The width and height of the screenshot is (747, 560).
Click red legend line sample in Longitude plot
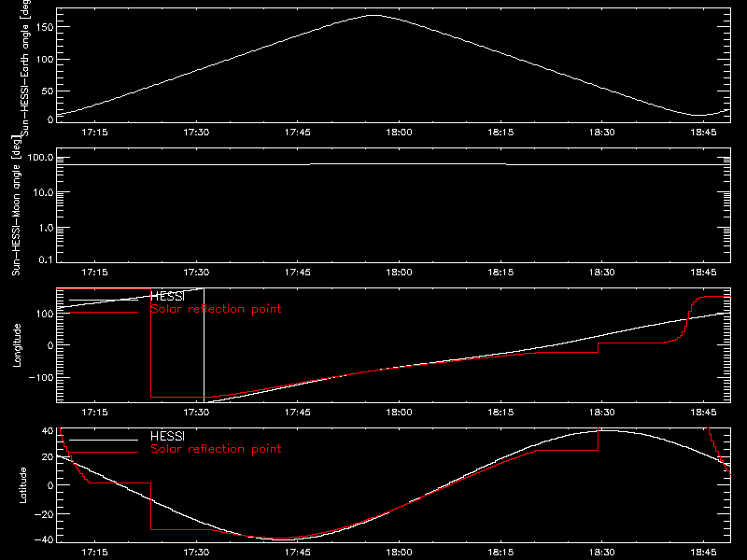point(104,313)
